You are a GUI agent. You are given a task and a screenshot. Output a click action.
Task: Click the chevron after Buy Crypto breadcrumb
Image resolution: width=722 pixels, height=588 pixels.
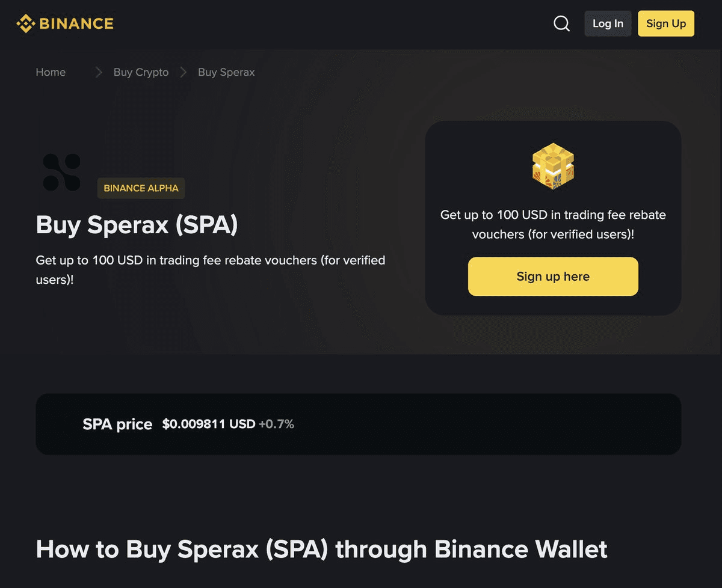tap(184, 73)
